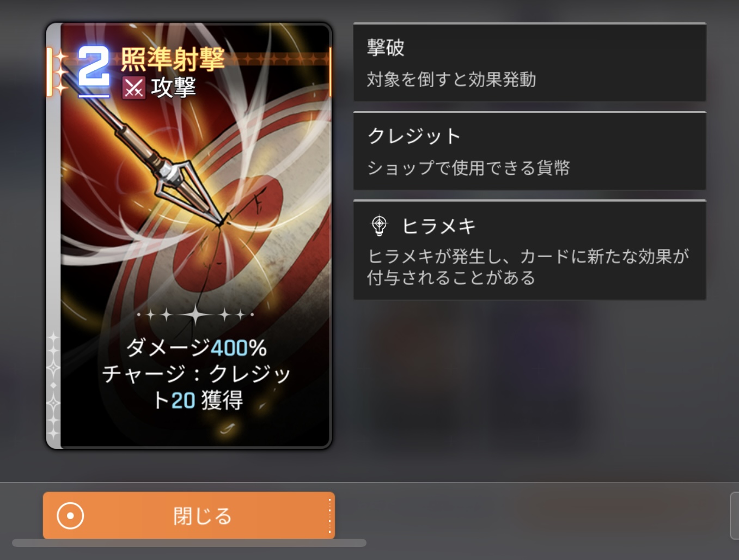Click the card title 照準射撃
This screenshot has height=560, width=739.
click(173, 59)
